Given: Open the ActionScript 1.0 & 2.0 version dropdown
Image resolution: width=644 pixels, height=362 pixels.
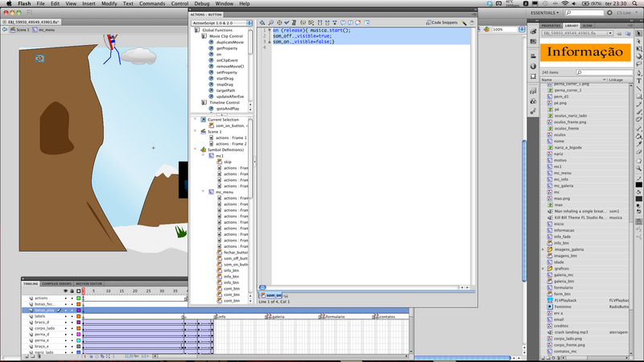Looking at the screenshot, I should (x=221, y=23).
